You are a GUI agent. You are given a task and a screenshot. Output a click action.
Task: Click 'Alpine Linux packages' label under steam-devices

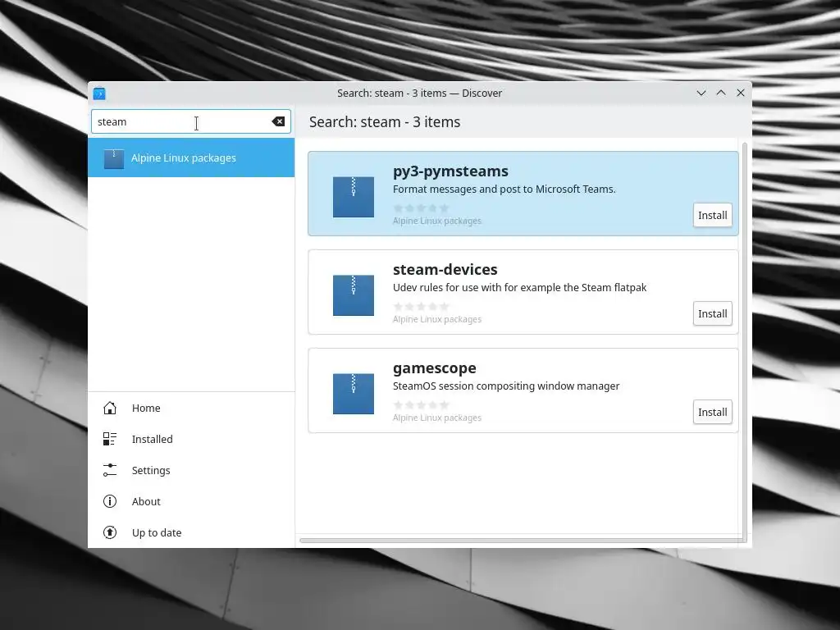click(437, 319)
